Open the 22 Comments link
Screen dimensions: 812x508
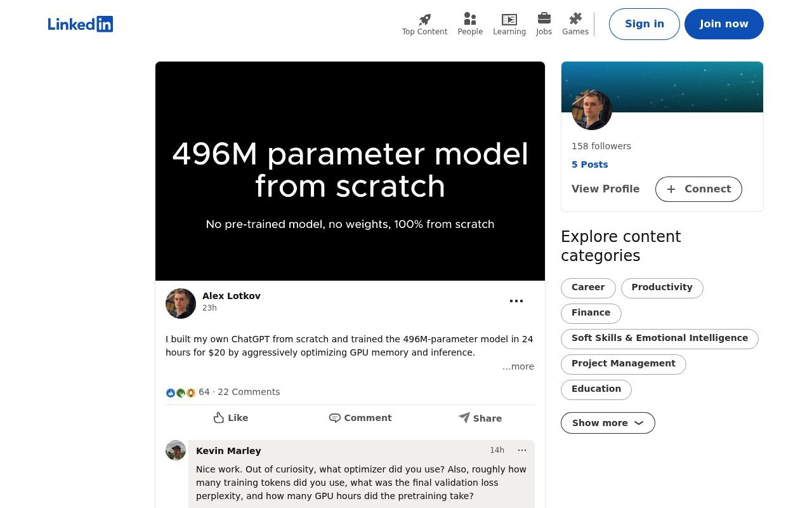click(x=249, y=392)
